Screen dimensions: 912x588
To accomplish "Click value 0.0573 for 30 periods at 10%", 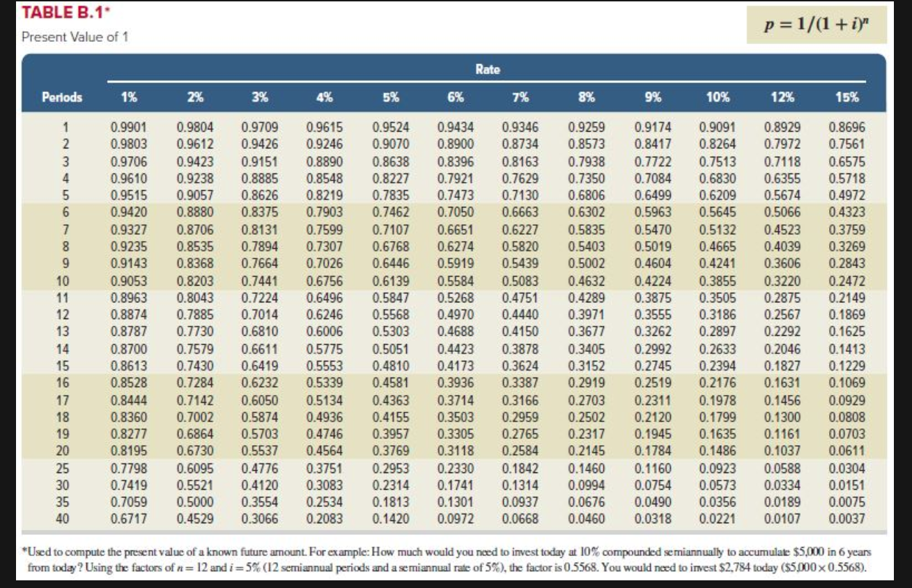I will click(x=718, y=486).
